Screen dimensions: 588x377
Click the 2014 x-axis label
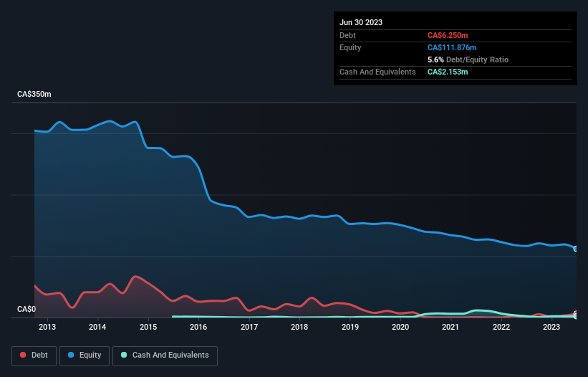click(97, 327)
